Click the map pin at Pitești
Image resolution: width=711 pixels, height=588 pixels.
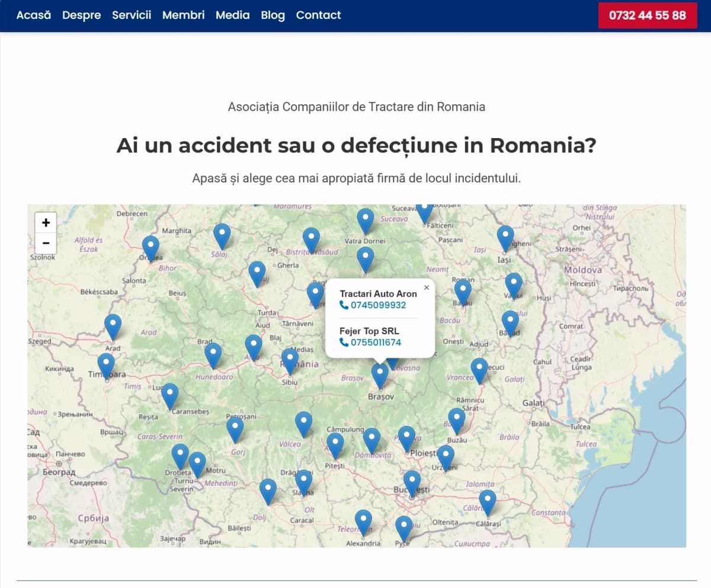pyautogui.click(x=335, y=445)
